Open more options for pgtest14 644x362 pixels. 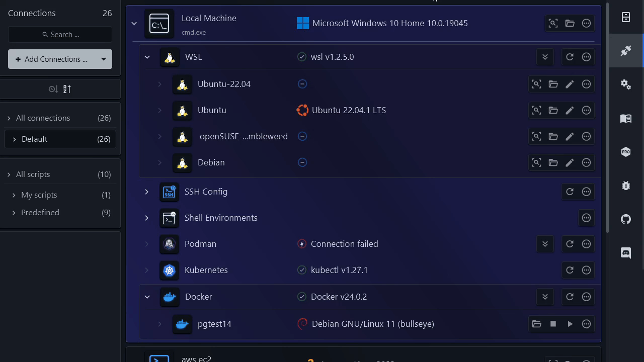(586, 324)
